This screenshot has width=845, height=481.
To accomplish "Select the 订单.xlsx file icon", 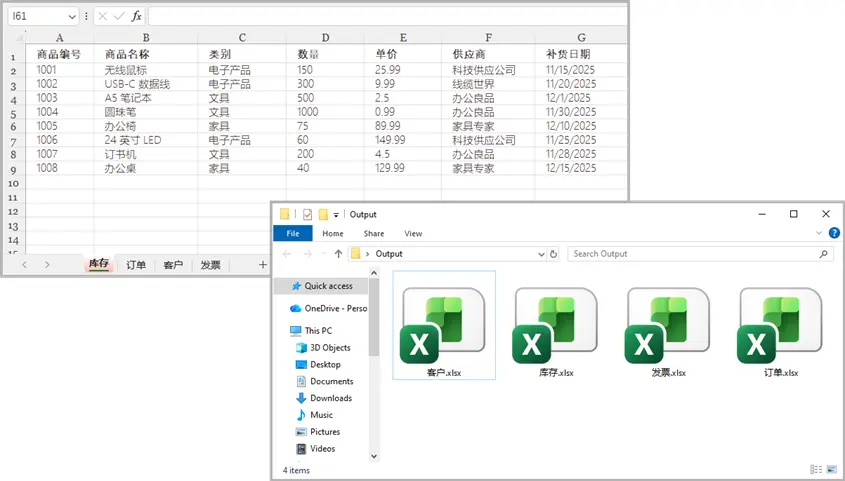I will pos(780,325).
